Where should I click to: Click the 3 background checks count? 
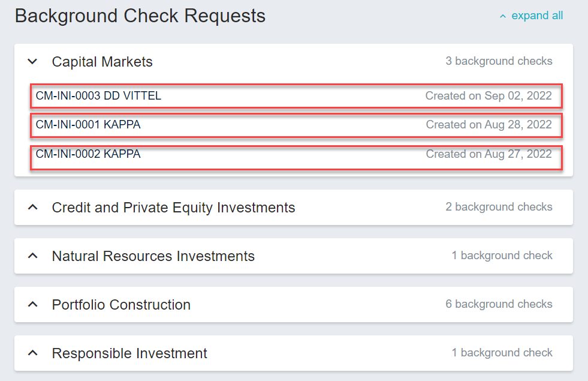499,61
